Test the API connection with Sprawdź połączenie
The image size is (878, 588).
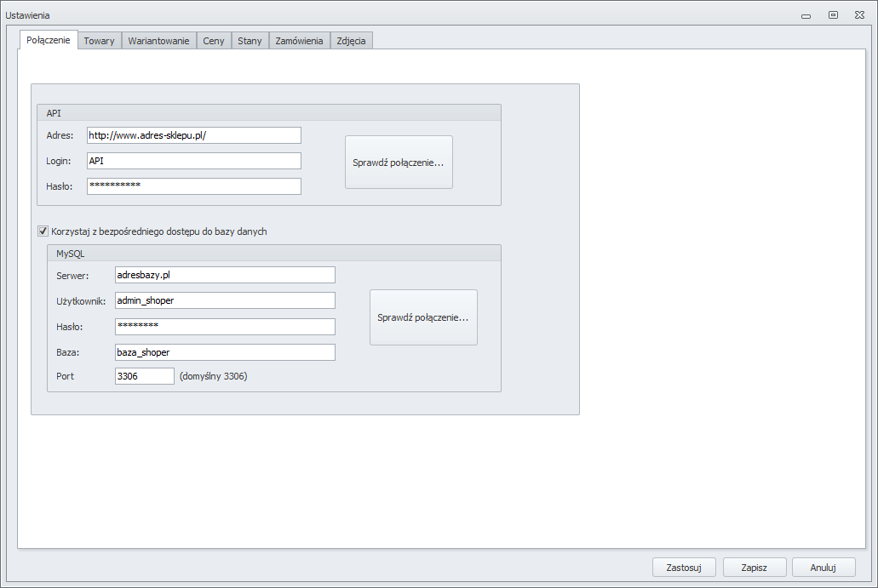pos(399,163)
